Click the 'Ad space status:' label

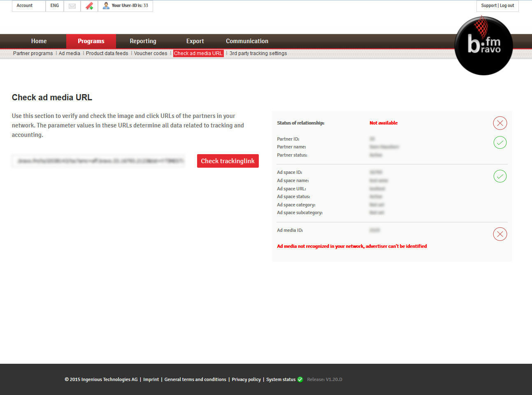[294, 196]
